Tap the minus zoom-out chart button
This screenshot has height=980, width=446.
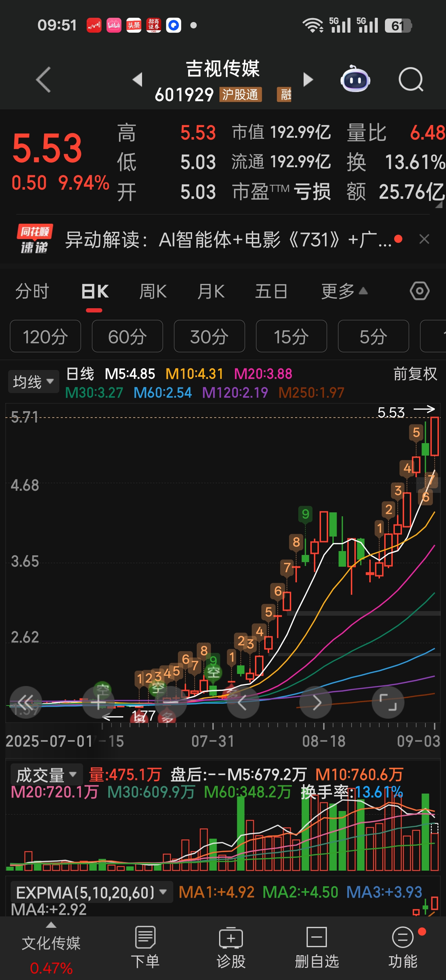[x=171, y=702]
